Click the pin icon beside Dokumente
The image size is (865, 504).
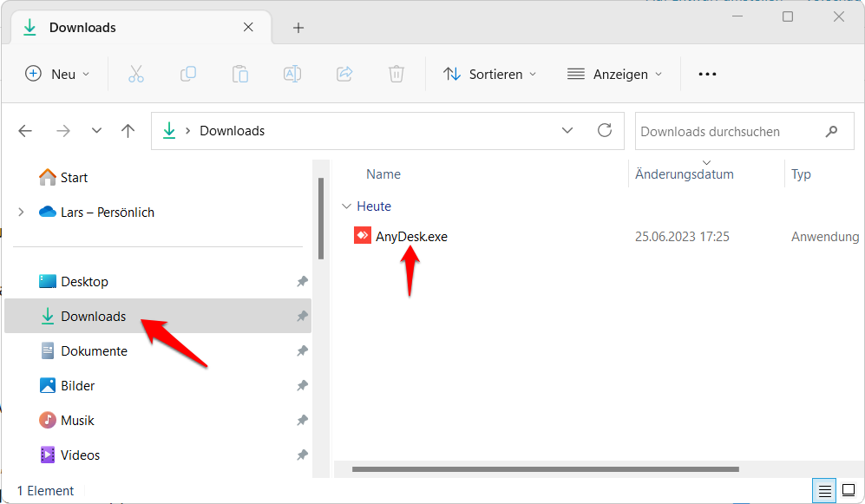tap(302, 351)
